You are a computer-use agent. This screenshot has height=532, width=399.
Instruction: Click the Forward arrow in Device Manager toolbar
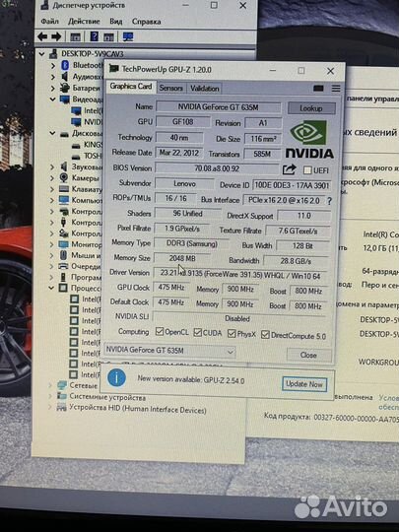(57, 36)
